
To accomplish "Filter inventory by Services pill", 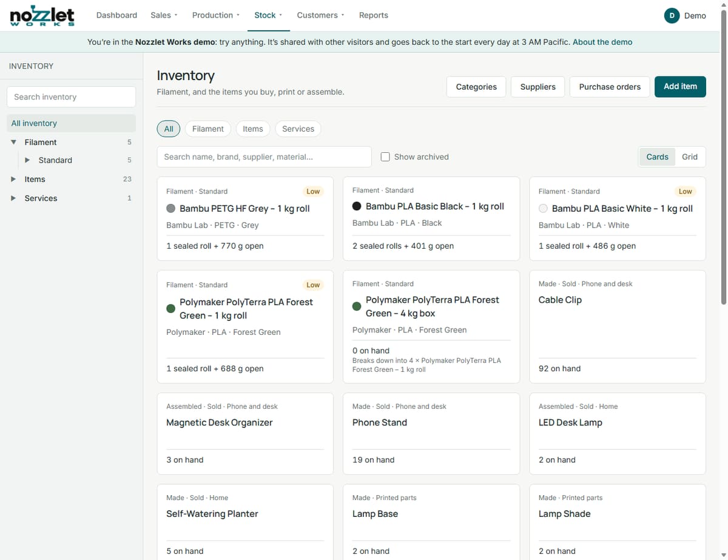I will click(x=298, y=129).
